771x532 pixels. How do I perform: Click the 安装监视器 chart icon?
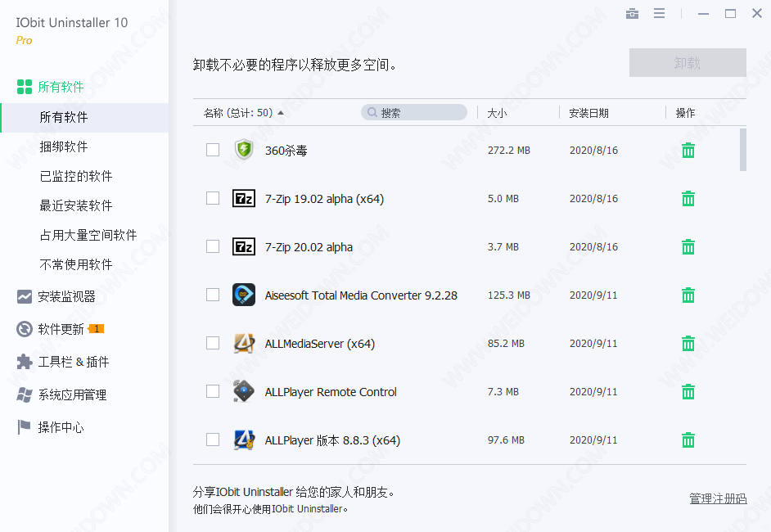point(24,296)
